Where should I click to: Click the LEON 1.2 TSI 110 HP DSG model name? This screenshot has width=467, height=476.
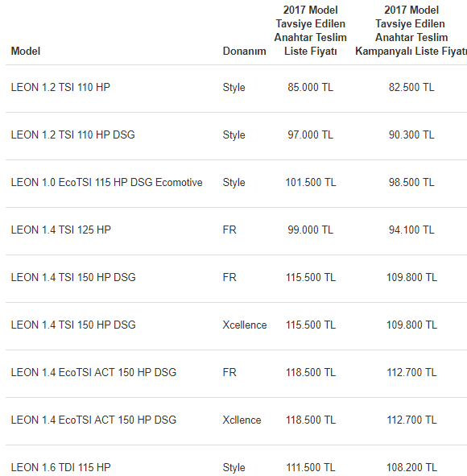[72, 135]
